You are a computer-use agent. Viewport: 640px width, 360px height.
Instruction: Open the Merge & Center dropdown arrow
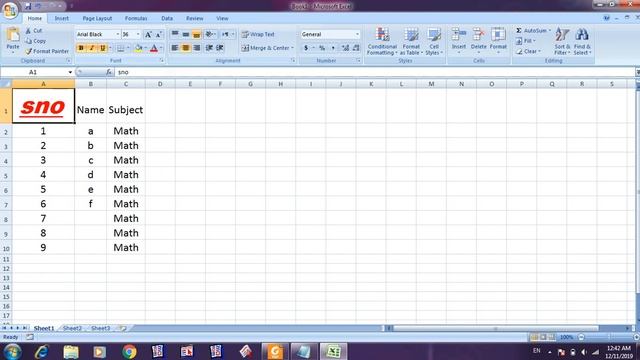[293, 48]
